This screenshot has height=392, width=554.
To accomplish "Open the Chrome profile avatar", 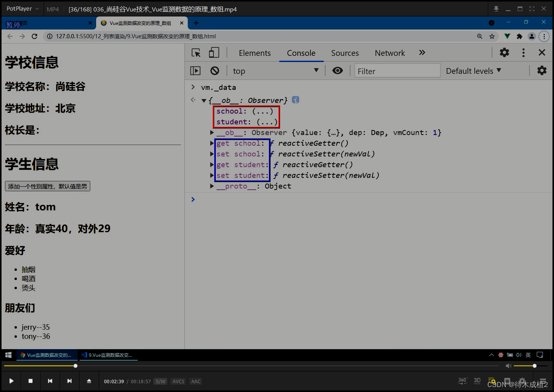I will tap(532, 36).
